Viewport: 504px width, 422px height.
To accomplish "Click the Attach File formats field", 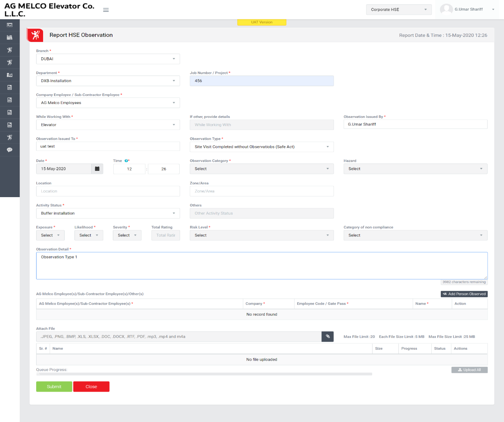I will coord(179,337).
